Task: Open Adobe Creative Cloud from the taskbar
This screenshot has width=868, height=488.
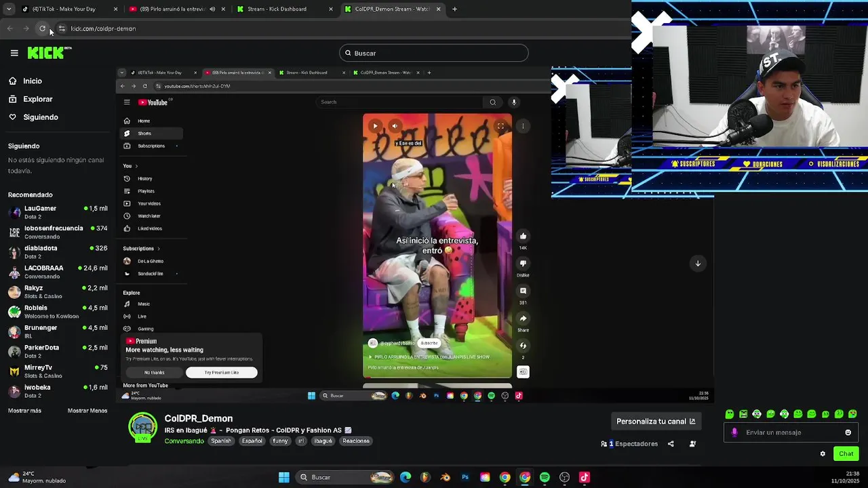Action: coord(485,477)
